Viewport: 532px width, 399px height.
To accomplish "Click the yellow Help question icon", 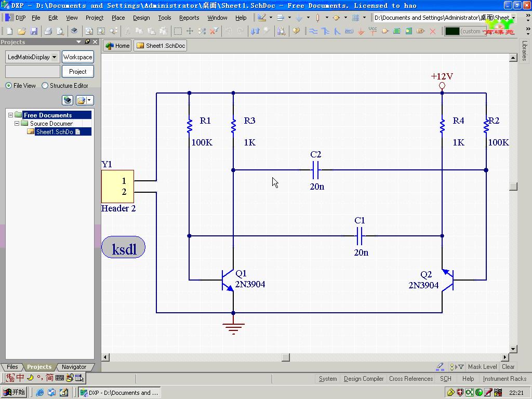I will pos(296,31).
